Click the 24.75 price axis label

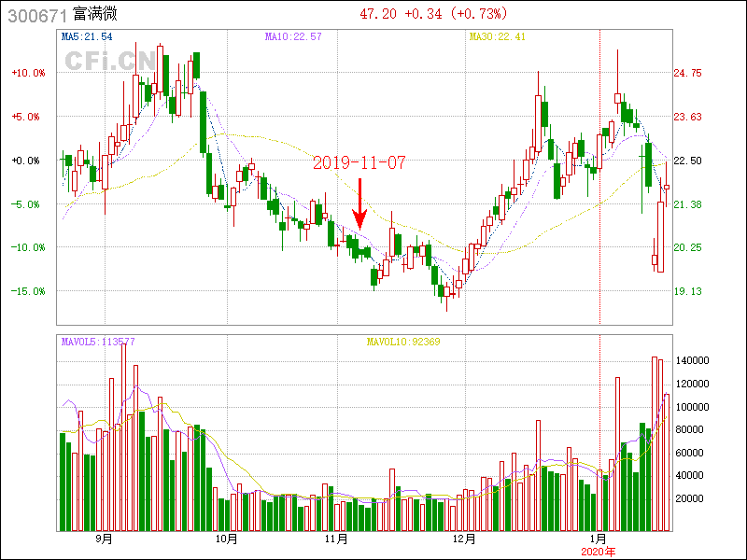tap(687, 73)
